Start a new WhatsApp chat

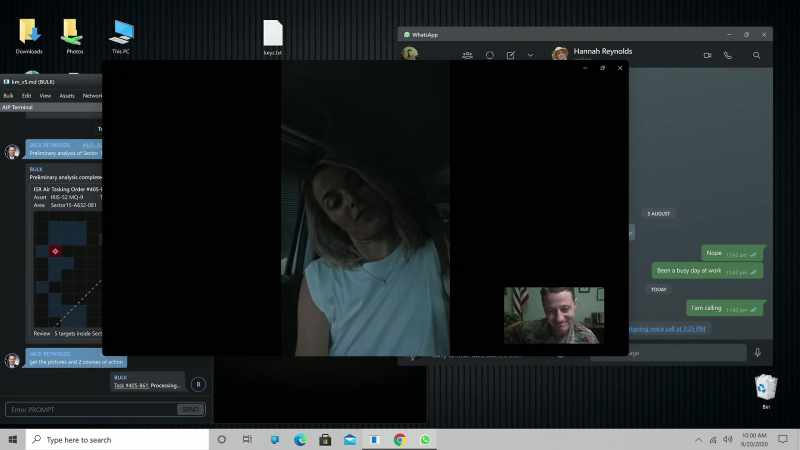(511, 55)
